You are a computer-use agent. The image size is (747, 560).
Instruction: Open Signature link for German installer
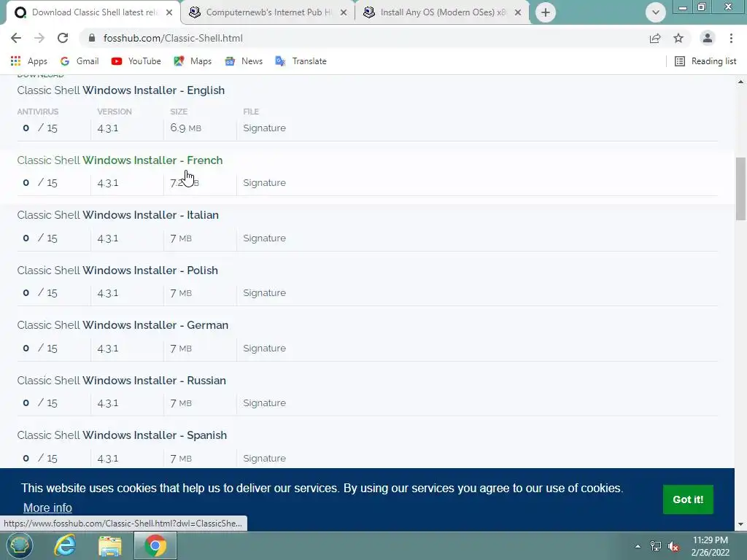tap(264, 348)
